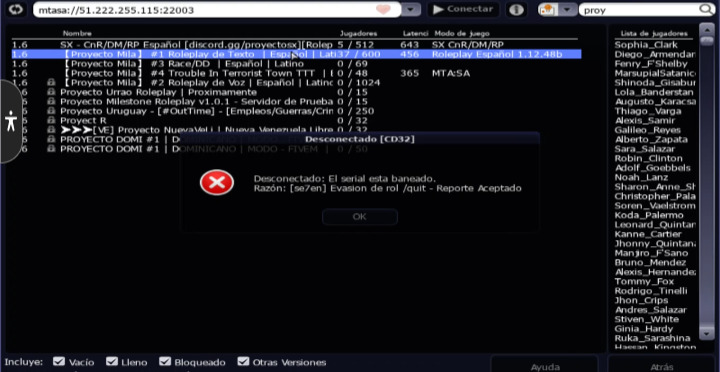The width and height of the screenshot is (720, 372).
Task: Open the server information icon
Action: (516, 10)
